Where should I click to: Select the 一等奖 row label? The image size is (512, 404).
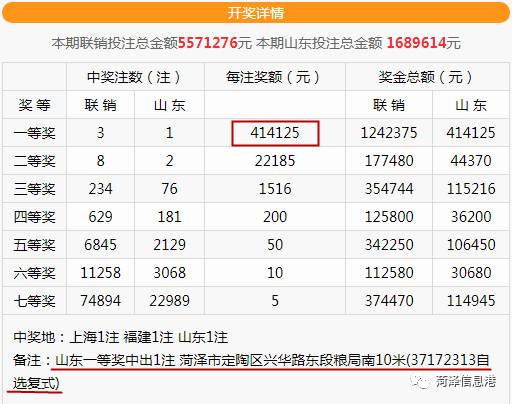(x=34, y=133)
